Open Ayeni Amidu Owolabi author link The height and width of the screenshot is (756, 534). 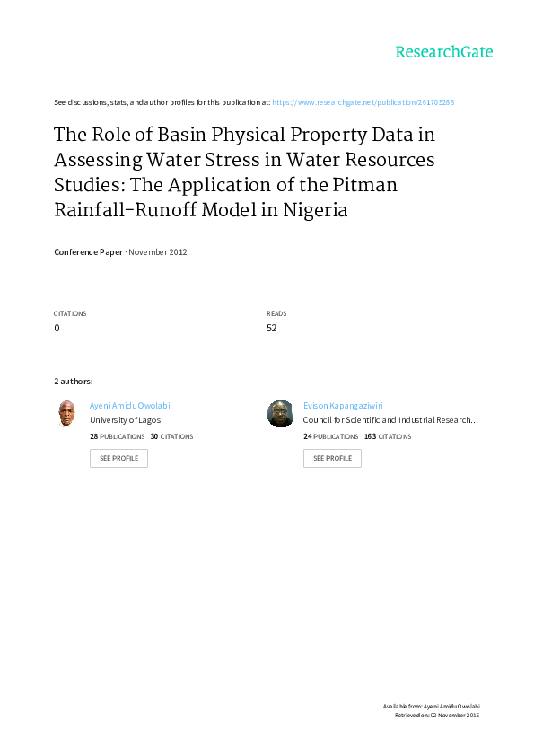pos(129,406)
